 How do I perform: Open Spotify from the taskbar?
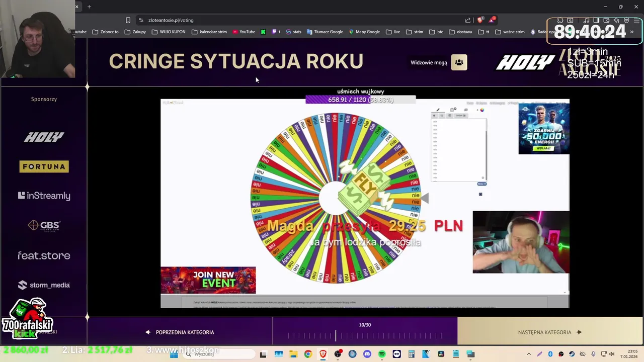pyautogui.click(x=382, y=354)
